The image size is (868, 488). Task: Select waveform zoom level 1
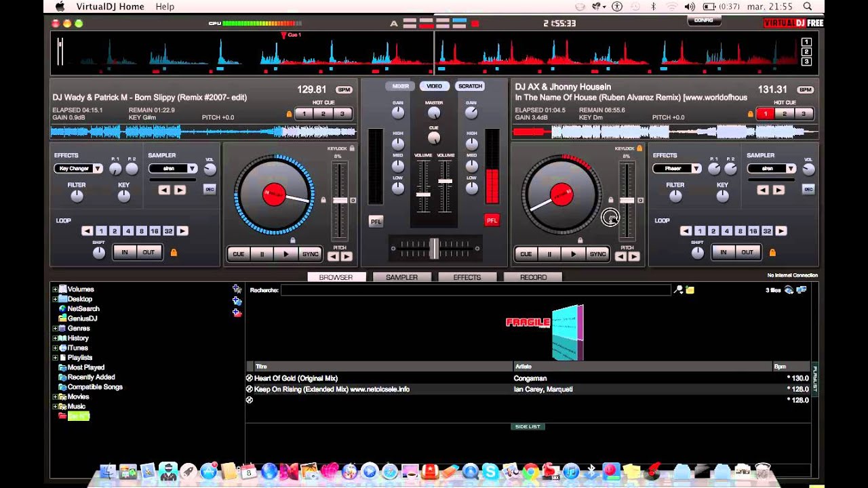pos(806,42)
